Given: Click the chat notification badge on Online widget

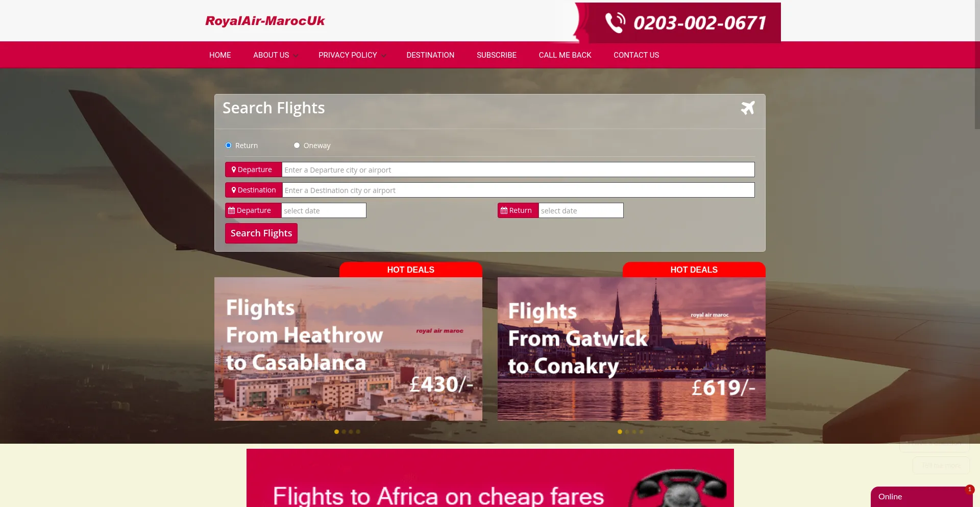Looking at the screenshot, I should [970, 489].
